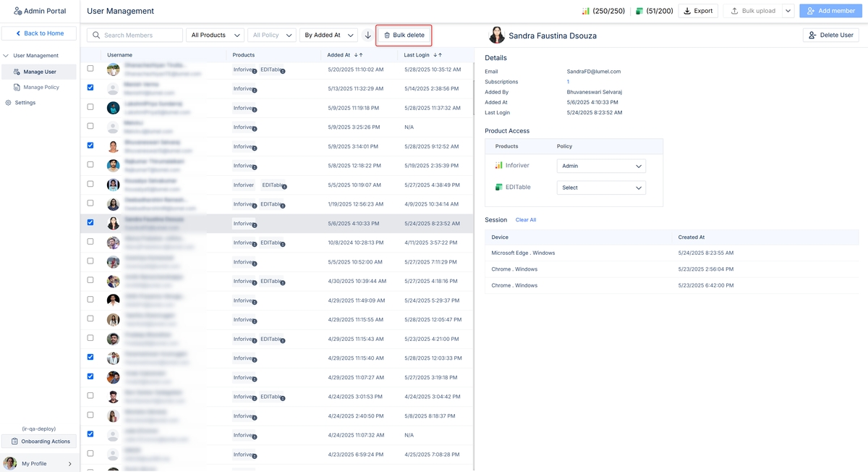
Task: Click the sort direction arrow icon
Action: (x=367, y=35)
